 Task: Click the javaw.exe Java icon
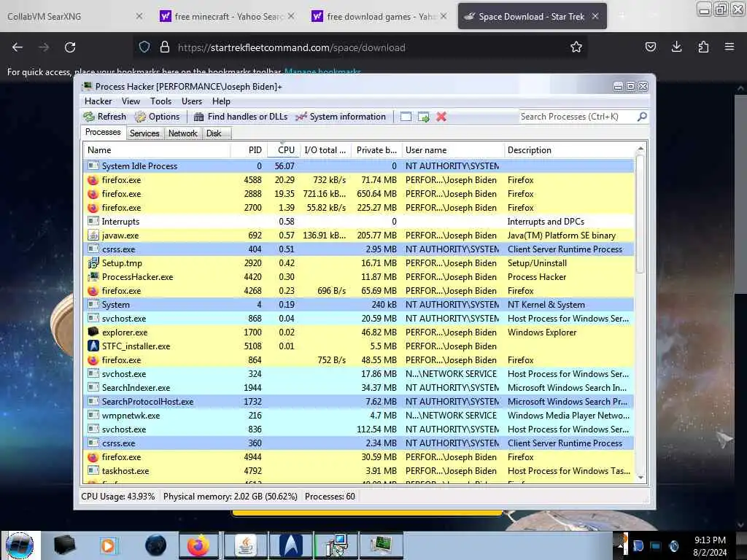tap(93, 236)
